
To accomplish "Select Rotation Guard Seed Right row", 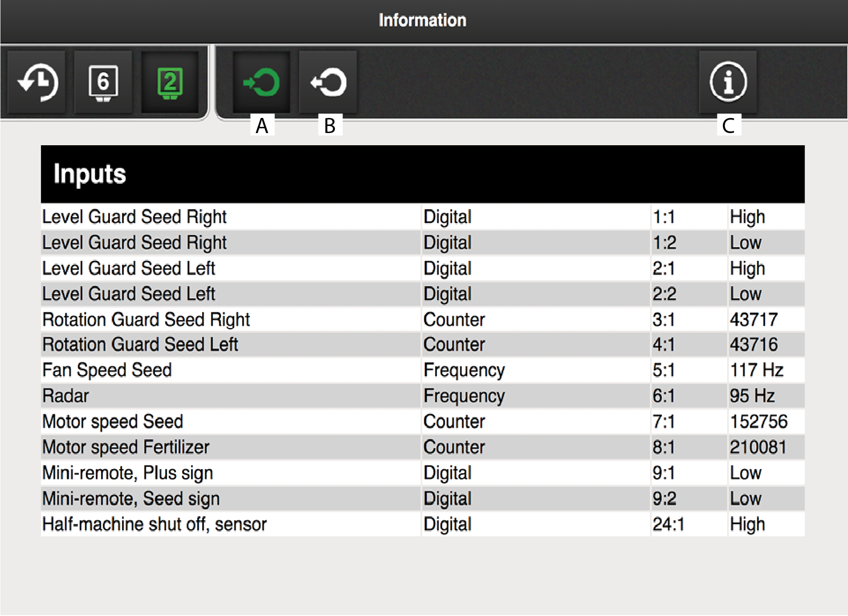I will pos(146,320).
